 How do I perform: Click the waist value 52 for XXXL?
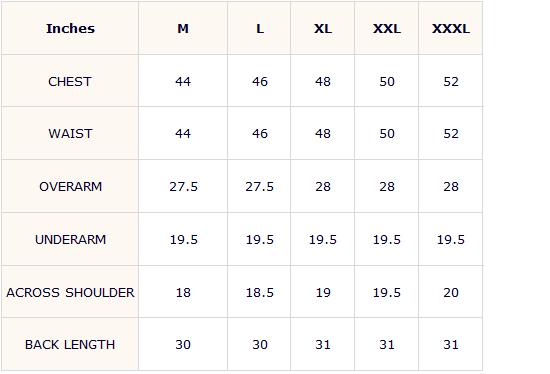451,134
